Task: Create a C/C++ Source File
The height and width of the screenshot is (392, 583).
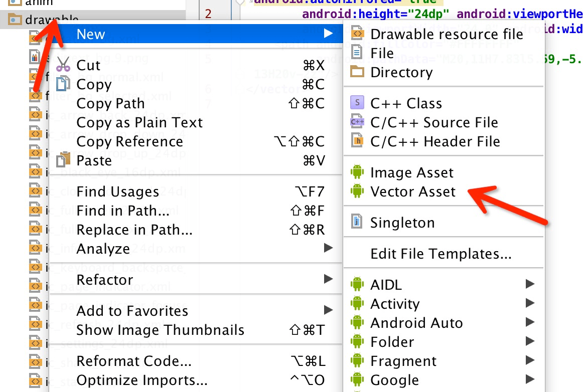Action: click(x=445, y=122)
